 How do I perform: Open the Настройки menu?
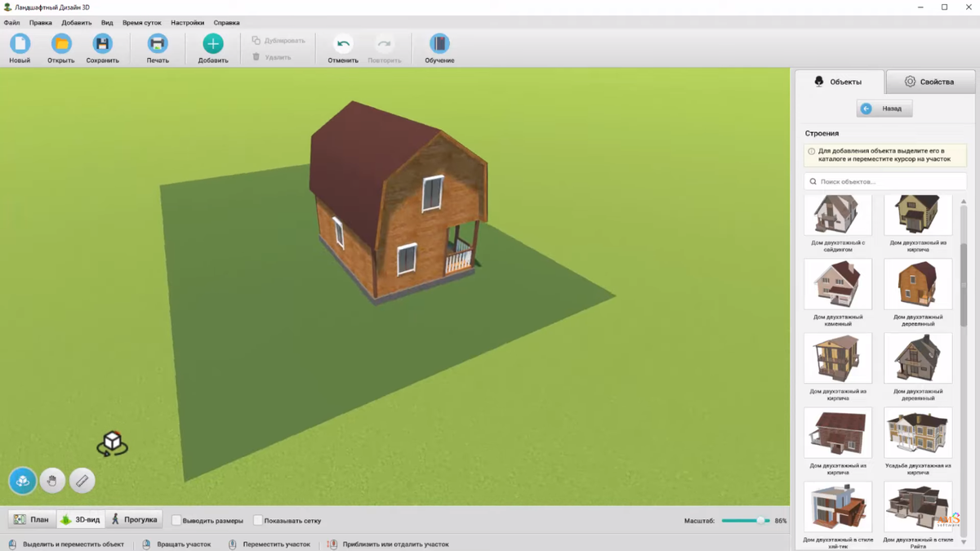point(188,23)
